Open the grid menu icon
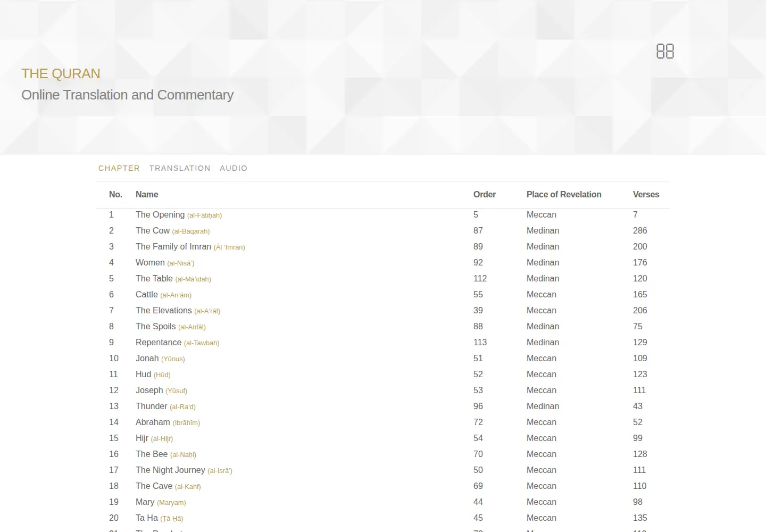Image resolution: width=766 pixels, height=532 pixels. coord(665,51)
